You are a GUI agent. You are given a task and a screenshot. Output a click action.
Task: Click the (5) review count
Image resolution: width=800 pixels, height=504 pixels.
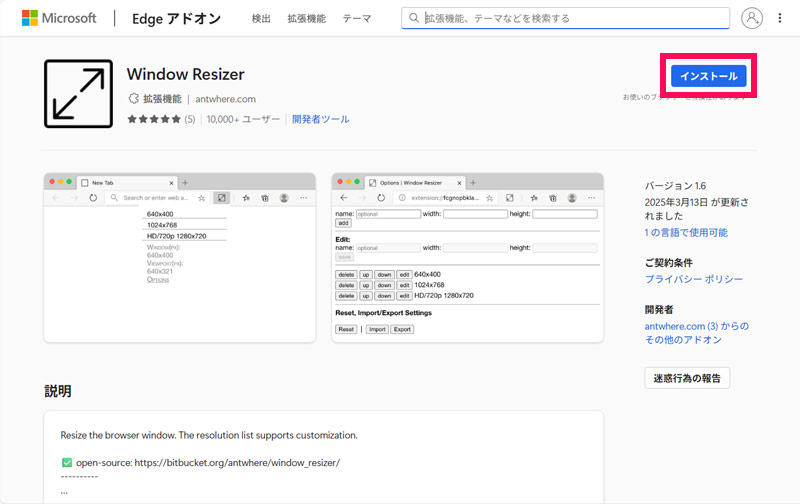(x=190, y=119)
